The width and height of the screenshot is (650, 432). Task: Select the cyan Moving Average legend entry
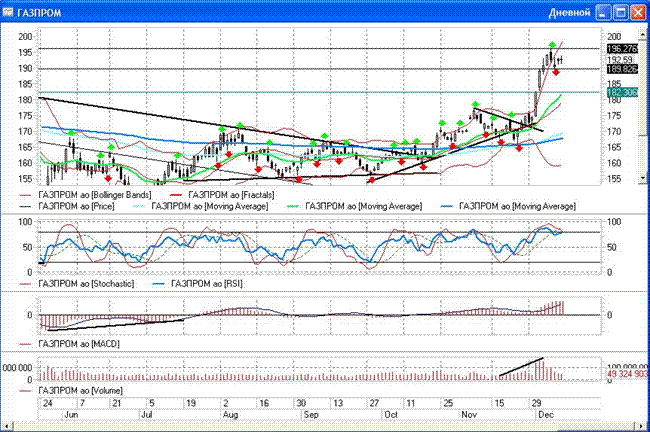point(200,206)
